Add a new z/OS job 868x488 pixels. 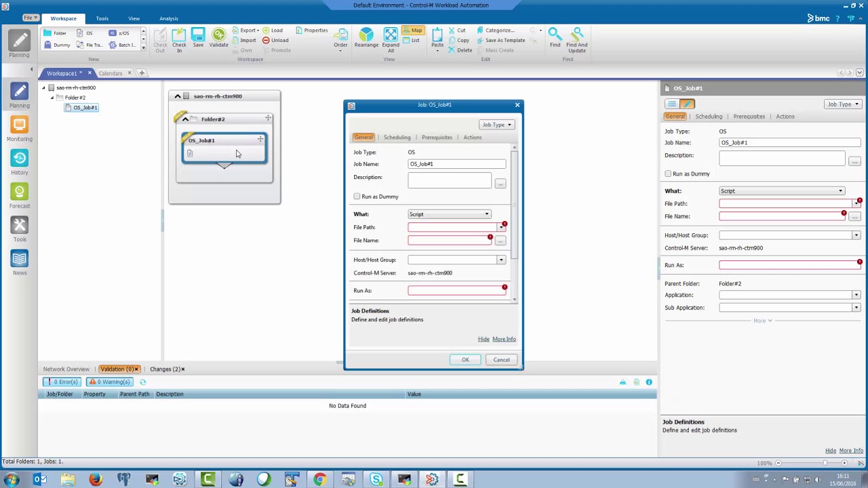[119, 33]
